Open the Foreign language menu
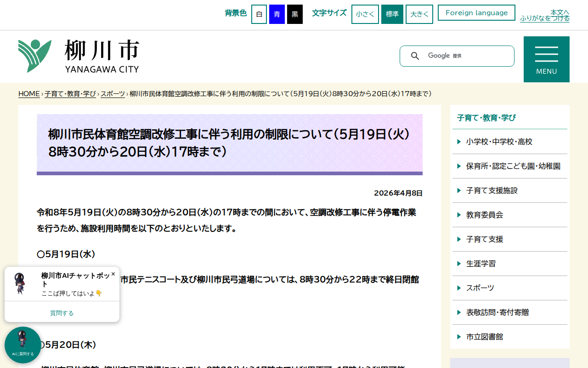This screenshot has width=588, height=368. pos(476,12)
